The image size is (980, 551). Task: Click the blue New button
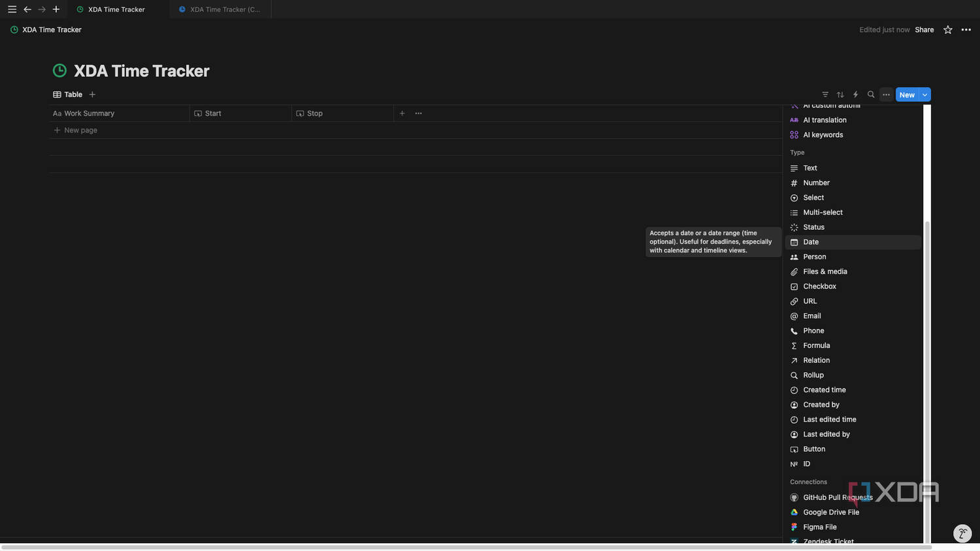907,95
